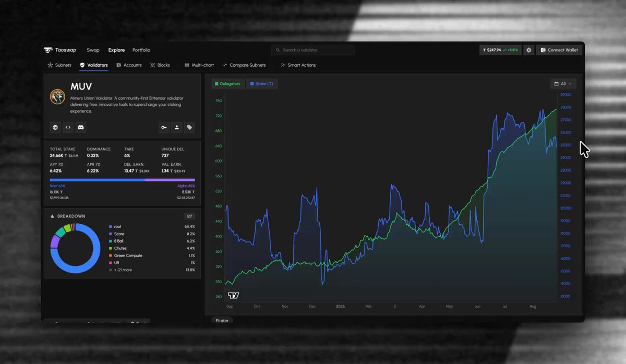This screenshot has width=626, height=364.
Task: Open the MUV Discord icon
Action: click(81, 127)
